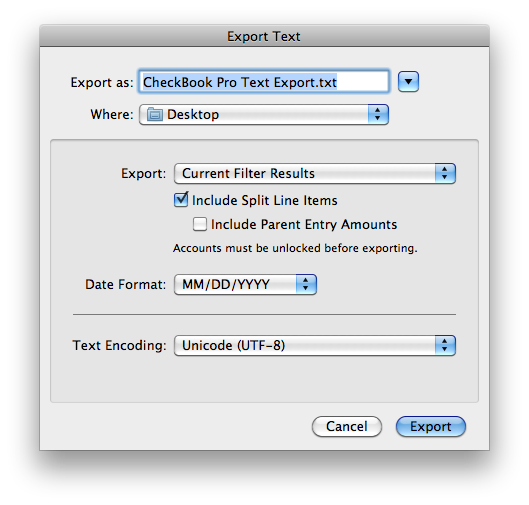Select the Desktop location text in Where

[193, 115]
